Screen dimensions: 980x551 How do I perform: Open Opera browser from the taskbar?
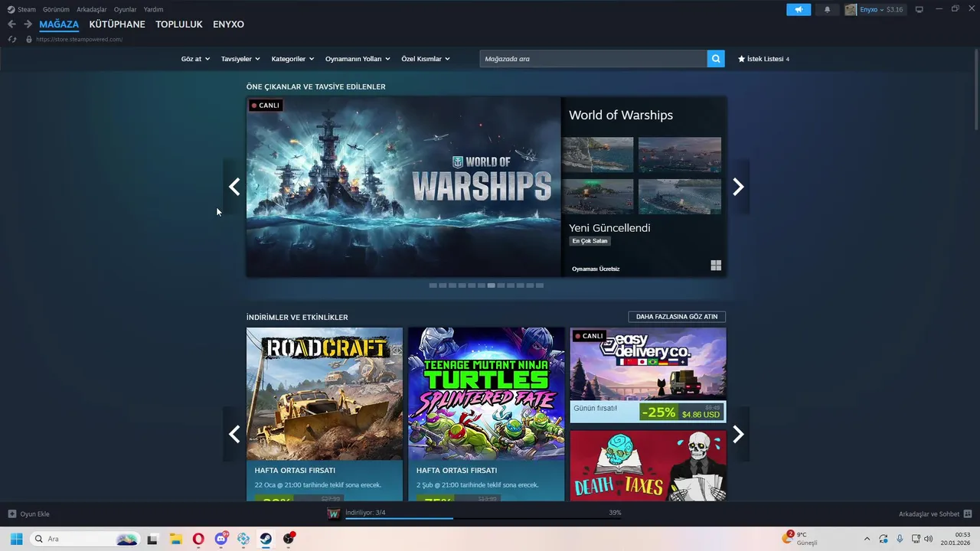tap(198, 539)
